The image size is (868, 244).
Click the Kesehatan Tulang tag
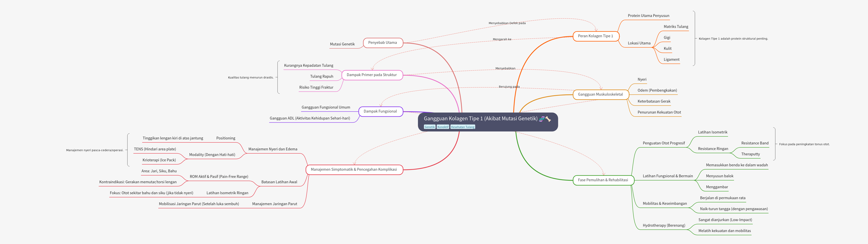[463, 127]
